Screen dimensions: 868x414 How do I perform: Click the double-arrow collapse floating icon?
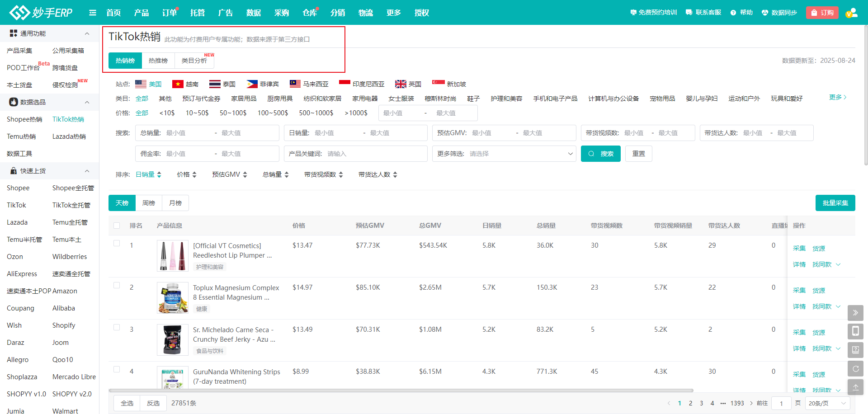point(855,313)
